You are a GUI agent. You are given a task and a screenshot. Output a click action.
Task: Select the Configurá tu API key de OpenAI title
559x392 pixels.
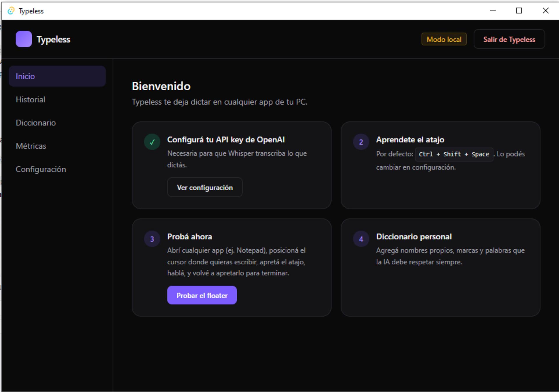[x=226, y=140]
